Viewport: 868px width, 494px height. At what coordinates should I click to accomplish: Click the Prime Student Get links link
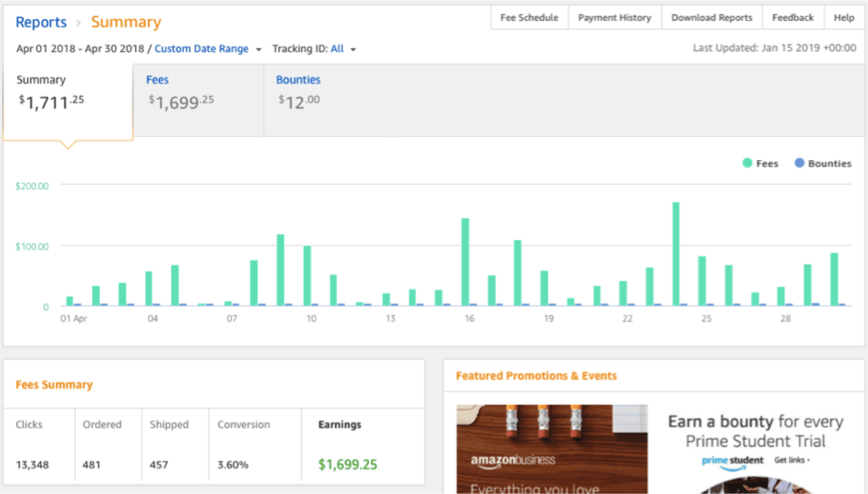(x=792, y=460)
